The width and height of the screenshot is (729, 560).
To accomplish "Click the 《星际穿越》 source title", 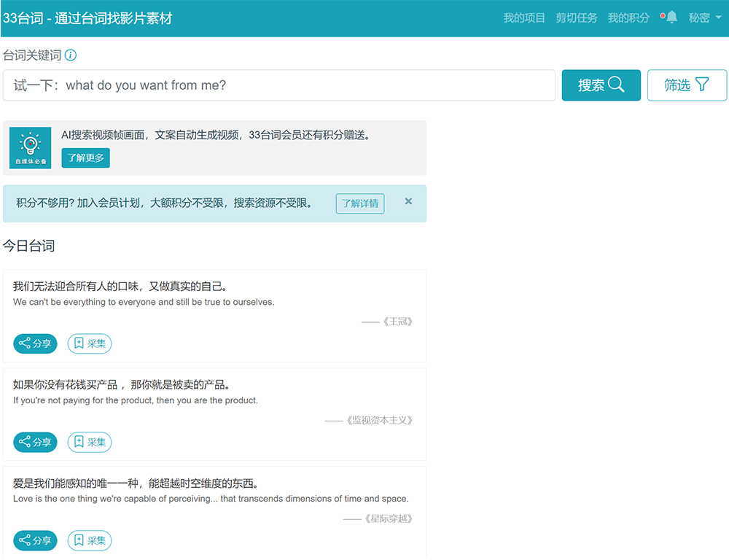I will (x=389, y=518).
